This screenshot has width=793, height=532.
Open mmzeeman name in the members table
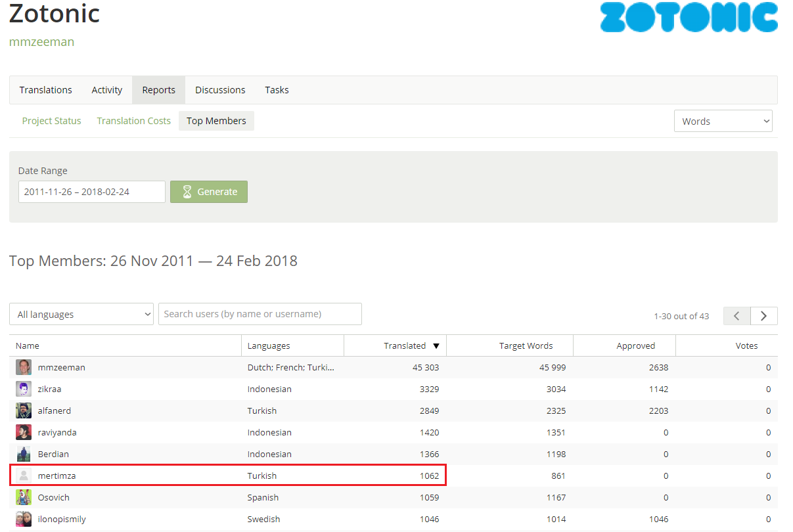point(61,367)
